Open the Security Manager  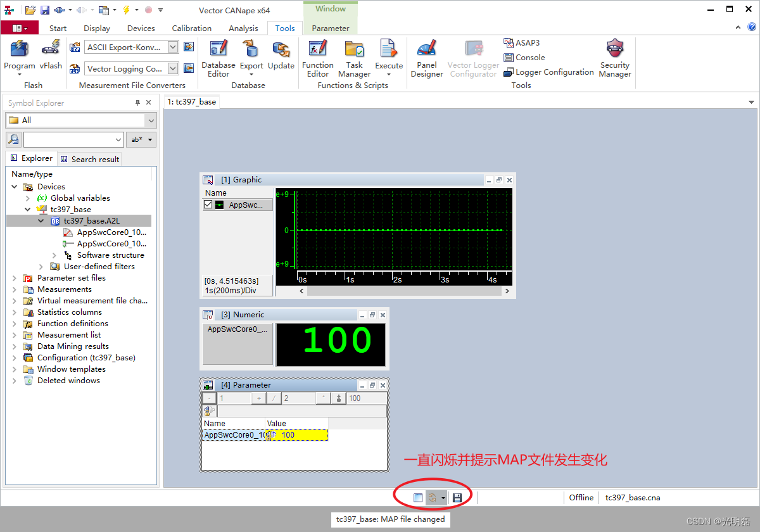click(615, 59)
